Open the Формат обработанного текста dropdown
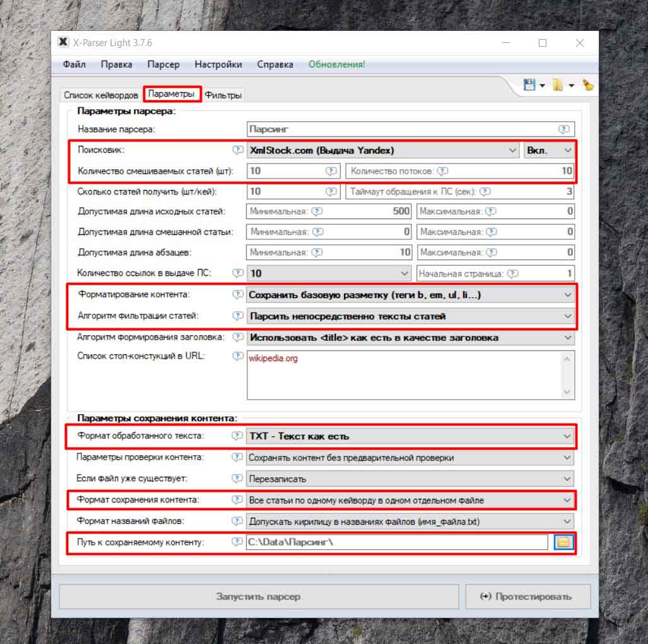This screenshot has height=644, width=648. tap(410, 436)
